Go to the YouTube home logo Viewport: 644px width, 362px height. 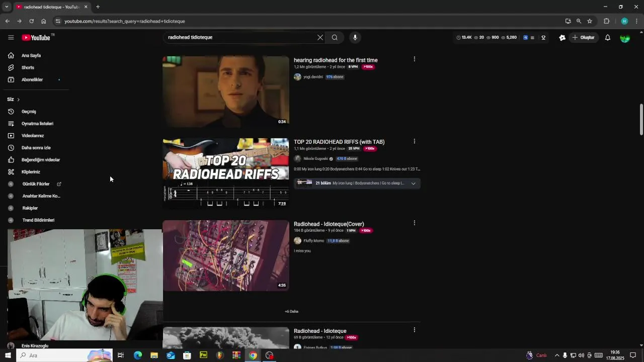[x=36, y=38]
